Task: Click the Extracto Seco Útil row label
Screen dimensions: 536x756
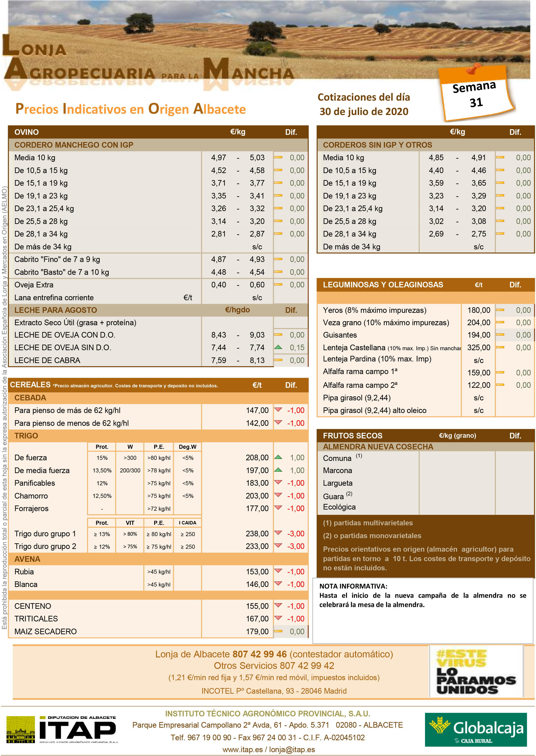Action: pyautogui.click(x=75, y=322)
